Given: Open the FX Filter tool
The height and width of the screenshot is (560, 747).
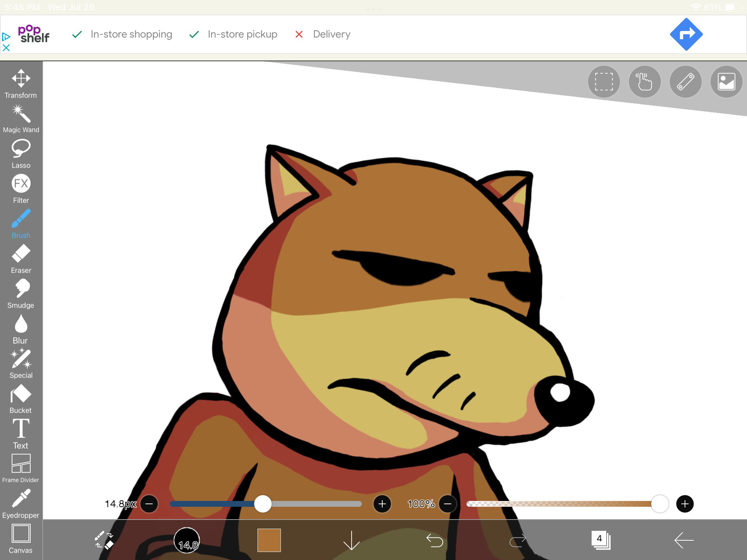Looking at the screenshot, I should click(21, 189).
